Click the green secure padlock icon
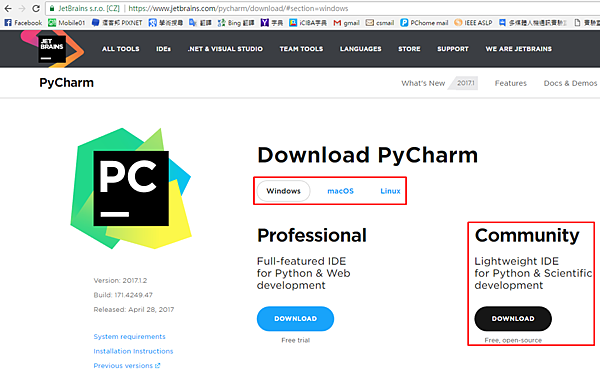 click(x=52, y=8)
